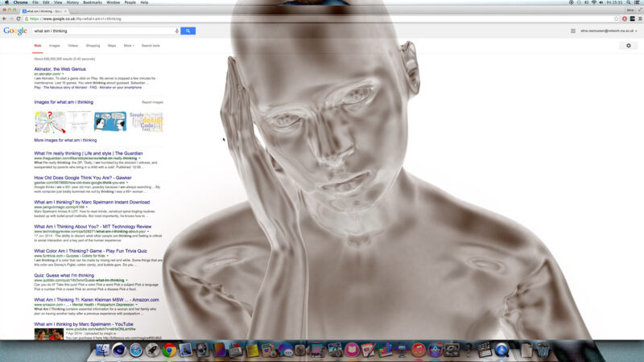This screenshot has height=362, width=644.
Task: Click the Chrome address bar URL
Action: tap(75, 19)
